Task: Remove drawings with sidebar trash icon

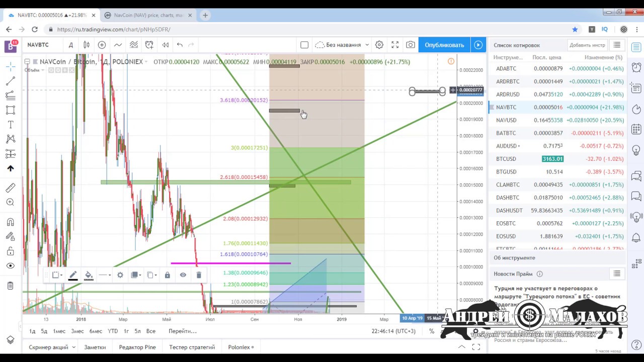Action: click(11, 286)
